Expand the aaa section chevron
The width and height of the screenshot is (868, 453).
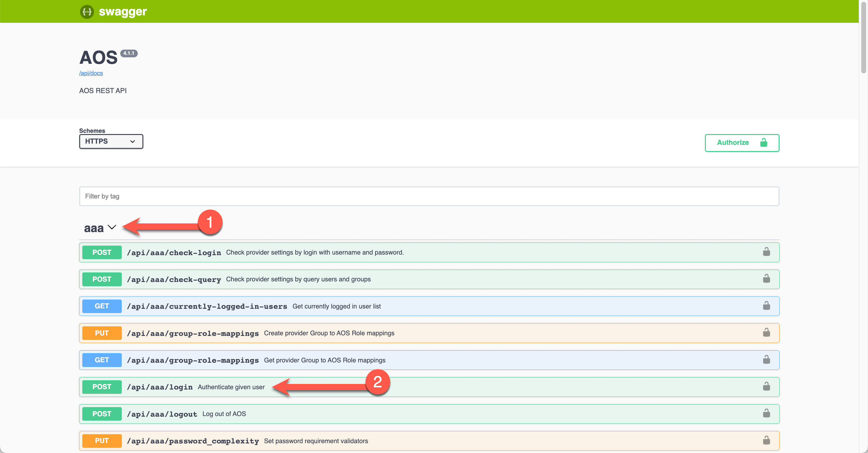coord(113,227)
